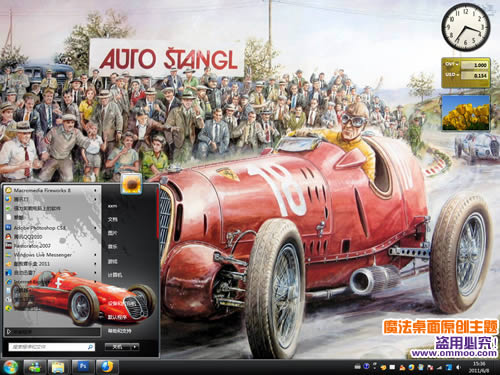This screenshot has width=500, height=375.
Task: Open the file explorer folder taskbar icon
Action: (59, 367)
